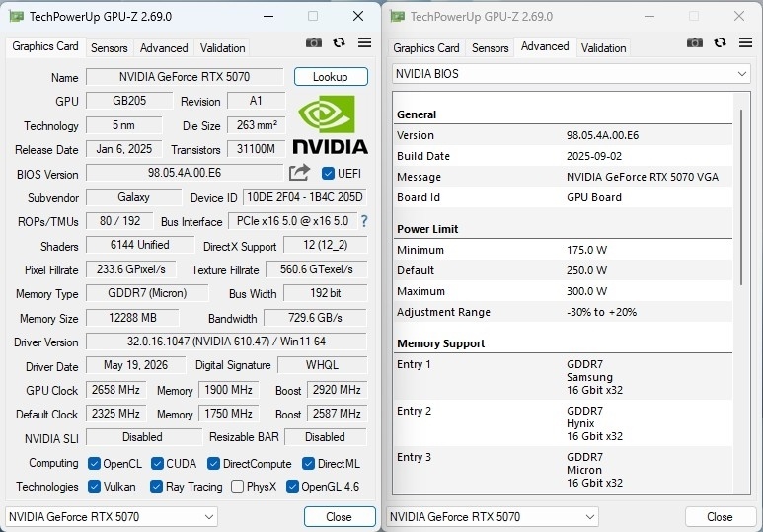
Task: Click refresh icon in left GPU-Z window
Action: (340, 42)
